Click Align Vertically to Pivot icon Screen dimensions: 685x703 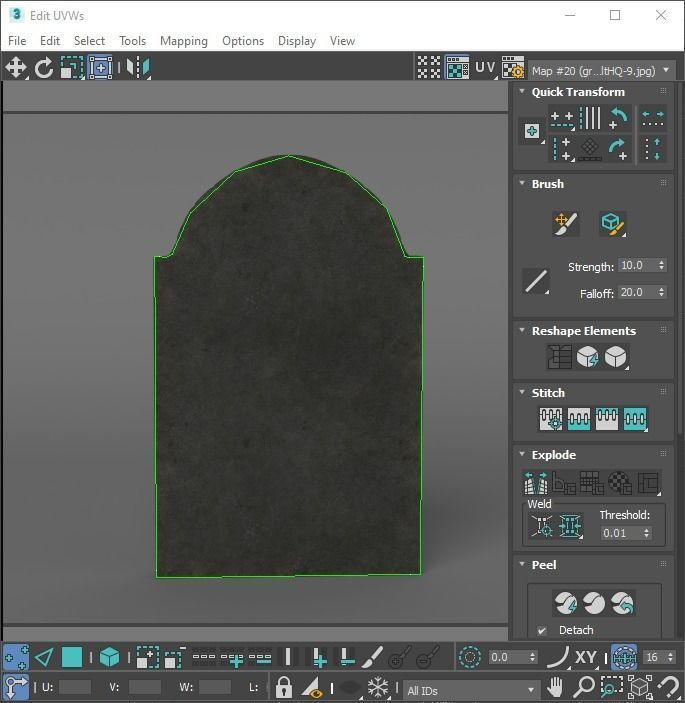pyautogui.click(x=562, y=149)
